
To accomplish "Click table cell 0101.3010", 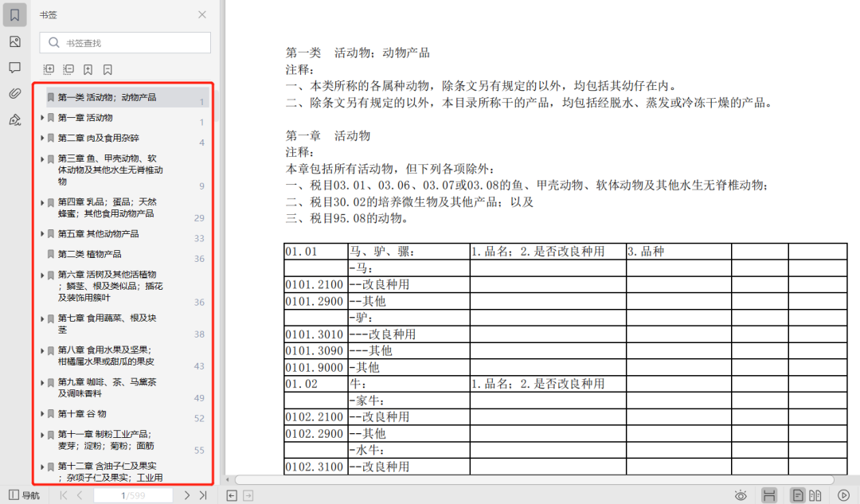I will (316, 334).
